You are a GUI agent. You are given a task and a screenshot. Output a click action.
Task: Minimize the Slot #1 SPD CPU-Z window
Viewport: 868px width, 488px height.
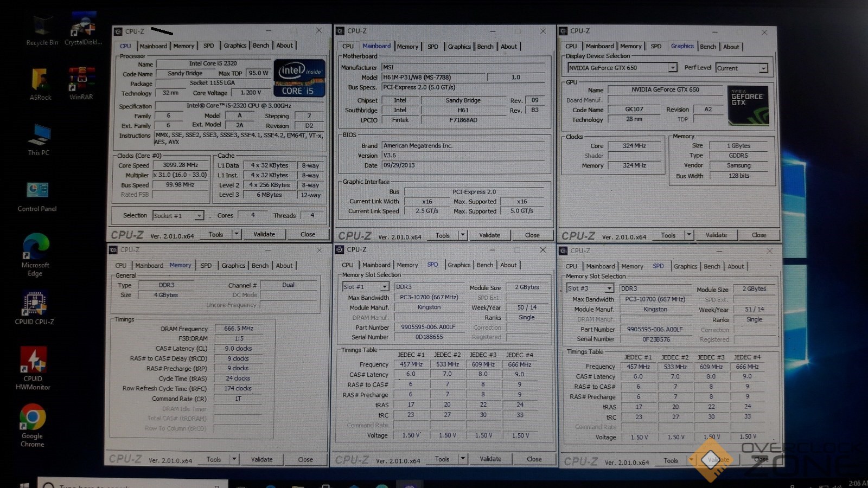[x=492, y=250]
